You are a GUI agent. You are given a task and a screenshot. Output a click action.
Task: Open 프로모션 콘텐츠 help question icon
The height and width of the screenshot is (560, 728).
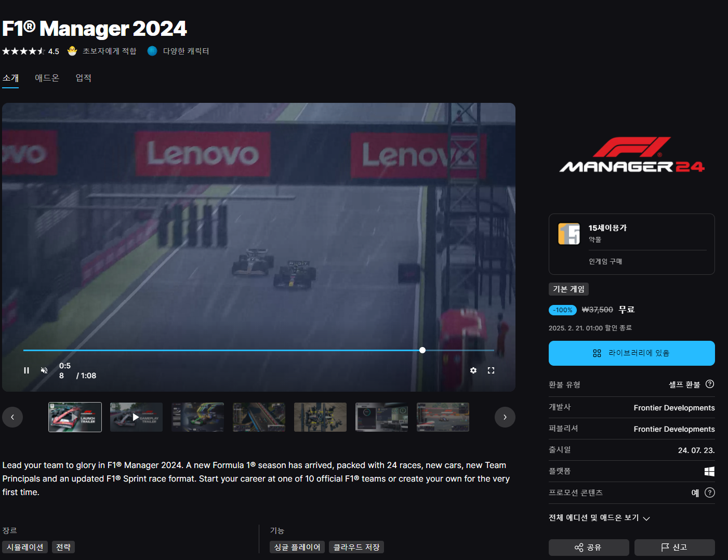[x=710, y=492]
